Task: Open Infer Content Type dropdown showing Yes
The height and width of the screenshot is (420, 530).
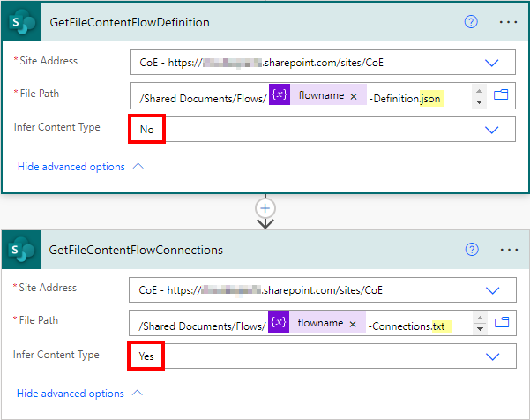Action: pyautogui.click(x=323, y=356)
